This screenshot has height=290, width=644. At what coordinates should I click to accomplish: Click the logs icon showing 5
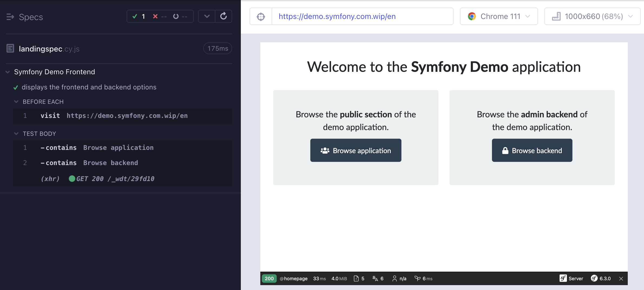tap(359, 278)
